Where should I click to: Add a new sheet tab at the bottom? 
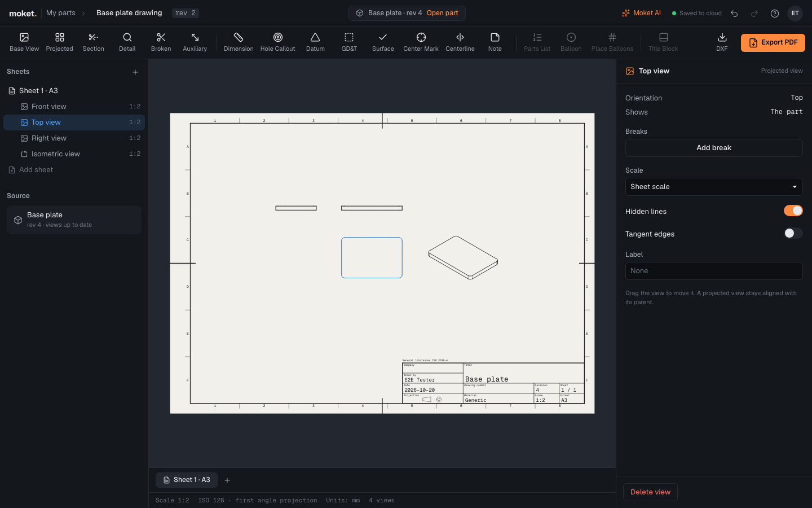pos(227,480)
